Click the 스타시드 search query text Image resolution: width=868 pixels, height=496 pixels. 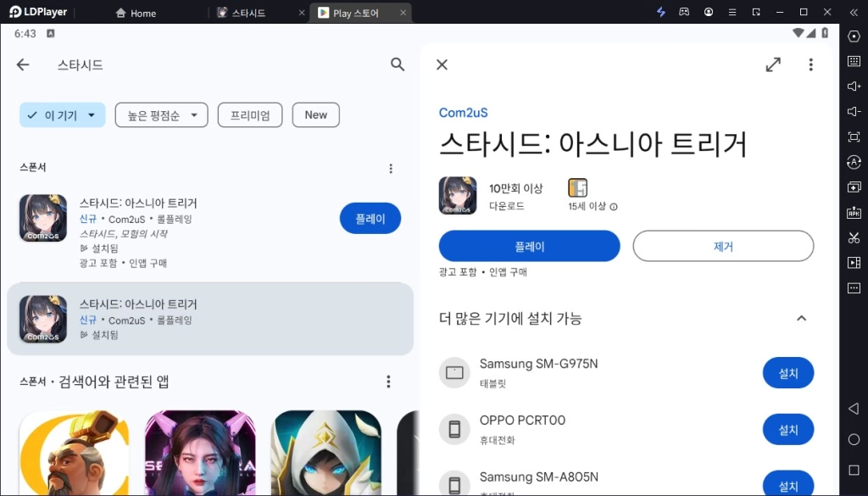coord(81,64)
